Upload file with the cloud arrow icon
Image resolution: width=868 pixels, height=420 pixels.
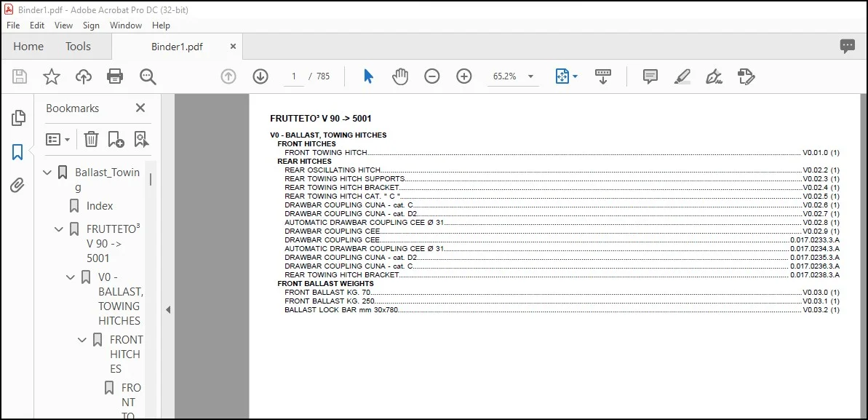tap(84, 76)
